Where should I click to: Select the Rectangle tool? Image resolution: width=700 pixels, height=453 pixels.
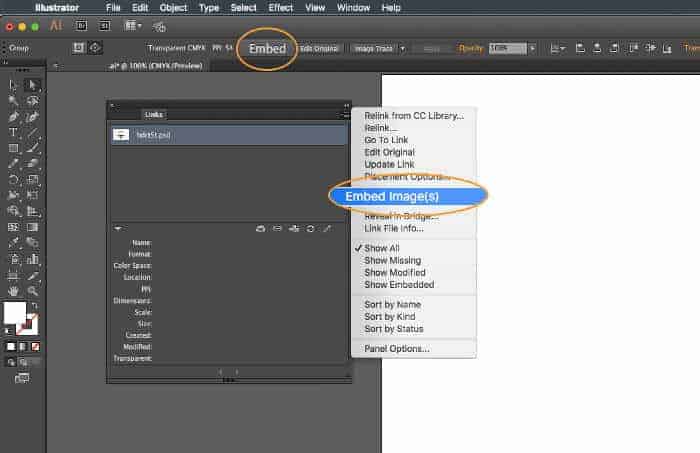click(x=13, y=148)
